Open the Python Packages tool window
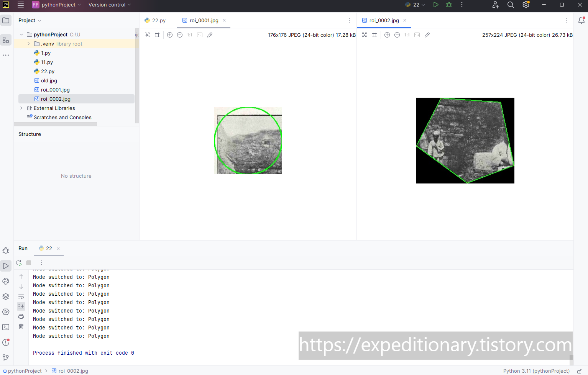This screenshot has width=588, height=375. (x=6, y=296)
